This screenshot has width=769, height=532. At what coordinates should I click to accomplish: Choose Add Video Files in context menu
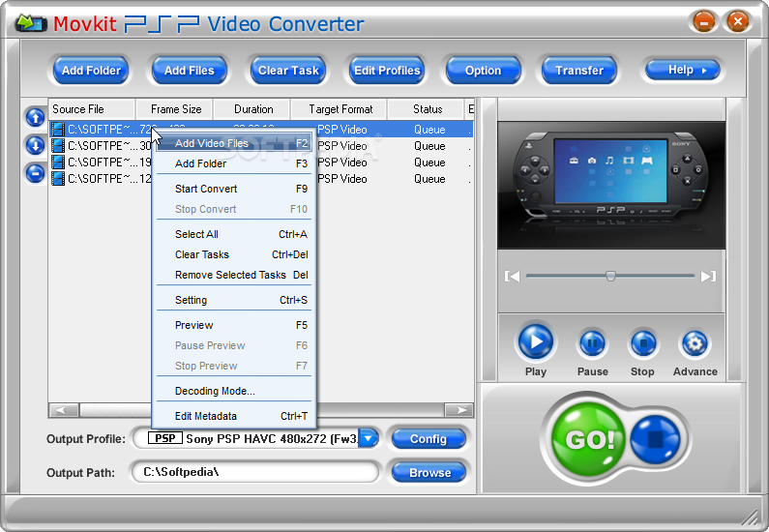coord(233,143)
